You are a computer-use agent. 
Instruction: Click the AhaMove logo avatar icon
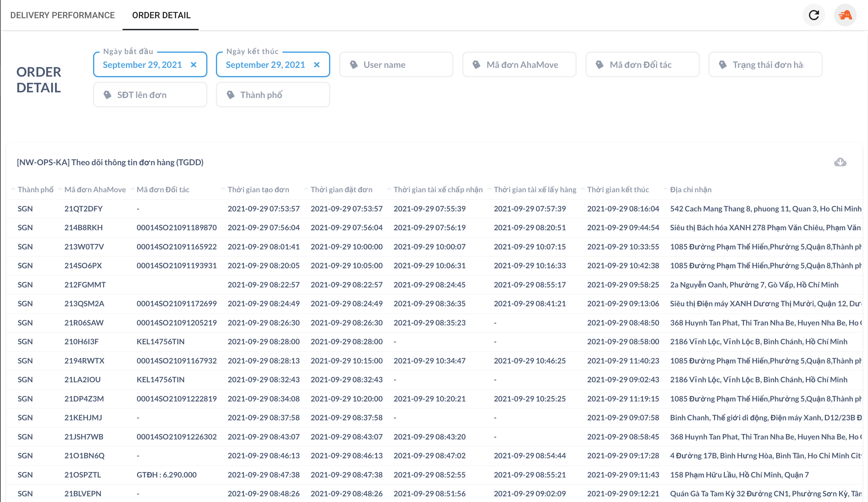[x=845, y=15]
